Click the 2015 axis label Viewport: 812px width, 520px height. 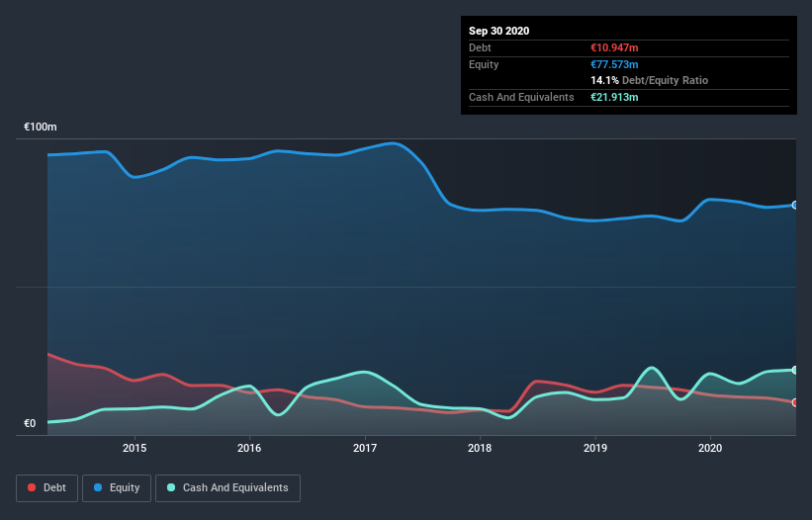click(x=135, y=448)
